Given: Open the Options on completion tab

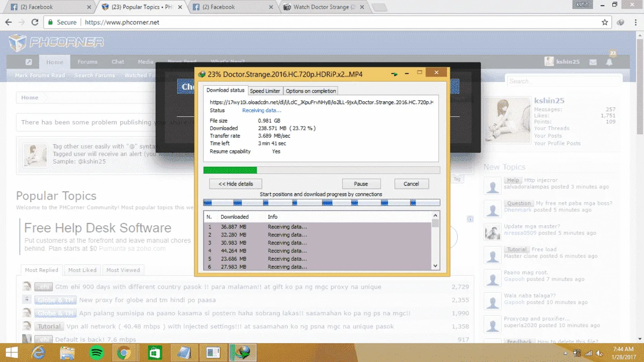Looking at the screenshot, I should (x=311, y=91).
